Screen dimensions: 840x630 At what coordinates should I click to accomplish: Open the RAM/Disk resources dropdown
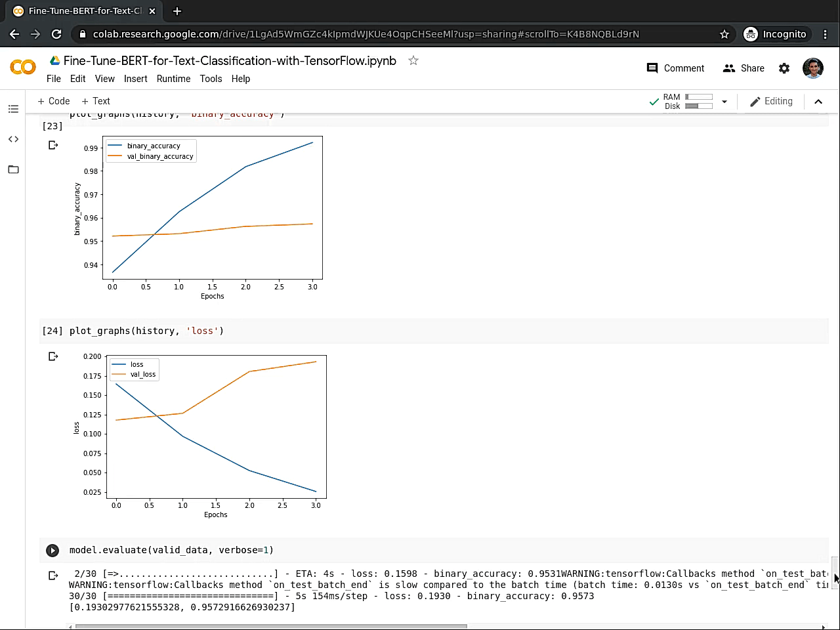[724, 102]
